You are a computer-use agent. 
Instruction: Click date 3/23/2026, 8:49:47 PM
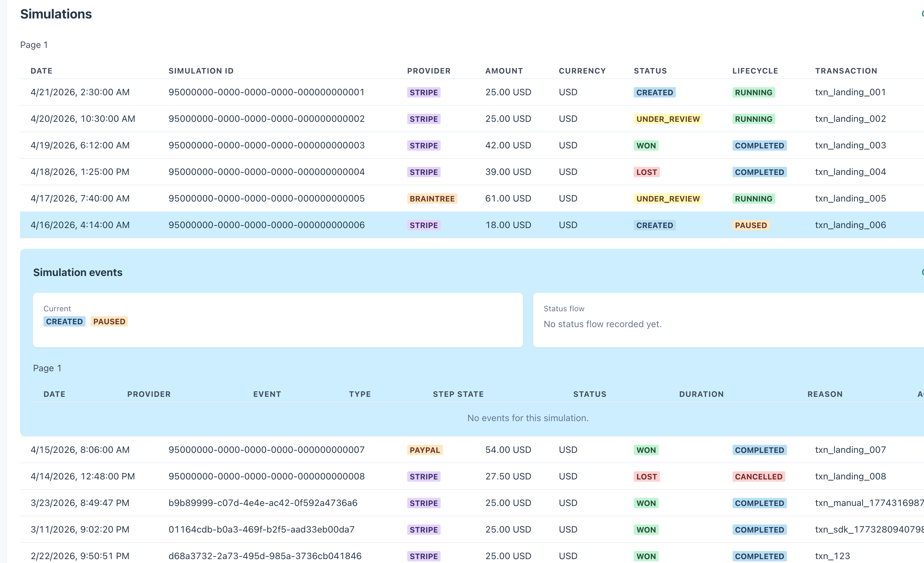click(80, 503)
